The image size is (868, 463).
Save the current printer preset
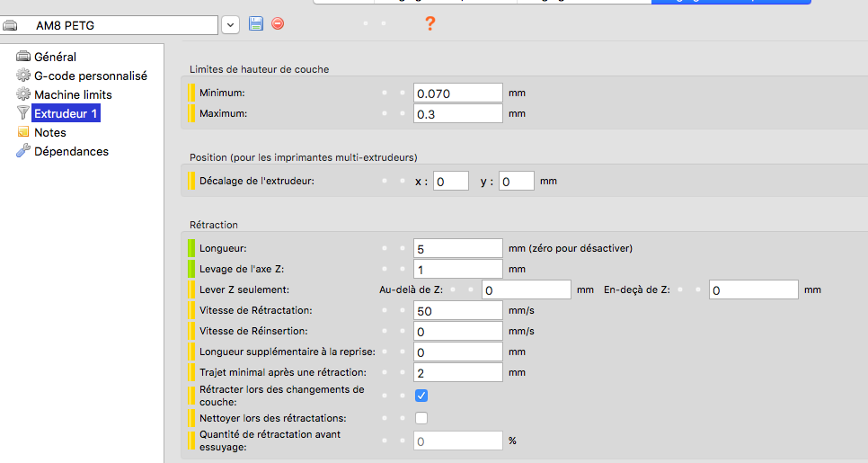coord(256,24)
